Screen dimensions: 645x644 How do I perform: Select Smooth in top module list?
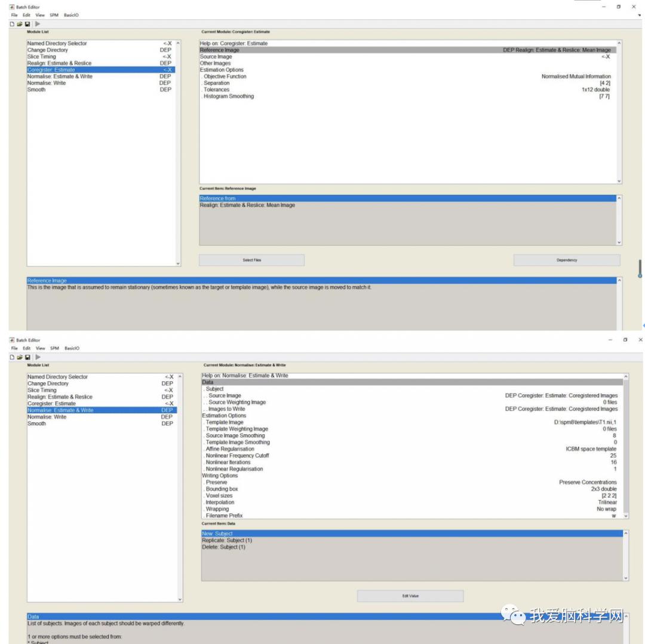point(101,89)
